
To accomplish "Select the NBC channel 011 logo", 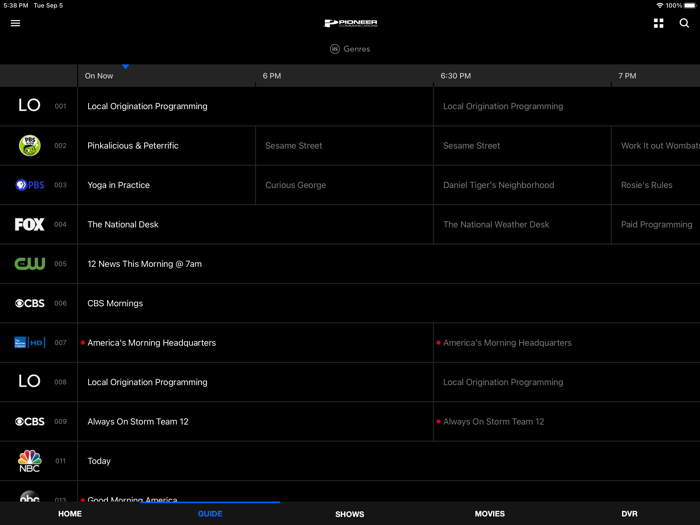I will [x=29, y=461].
